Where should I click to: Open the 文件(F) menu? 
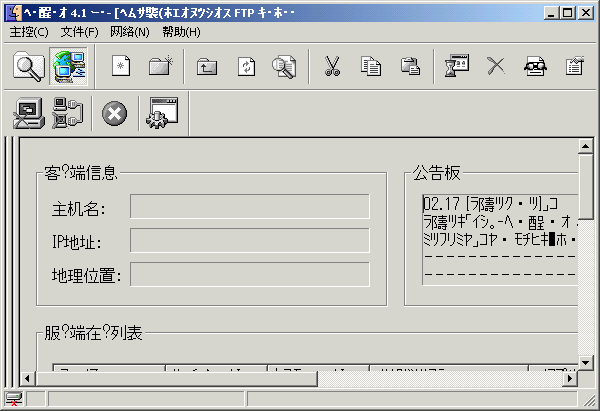[79, 32]
